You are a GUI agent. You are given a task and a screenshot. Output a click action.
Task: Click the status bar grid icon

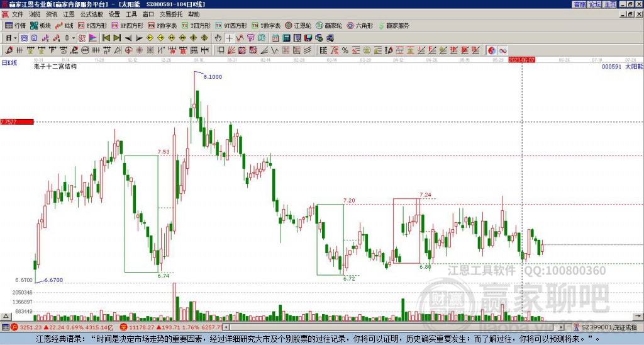pyautogui.click(x=5, y=327)
